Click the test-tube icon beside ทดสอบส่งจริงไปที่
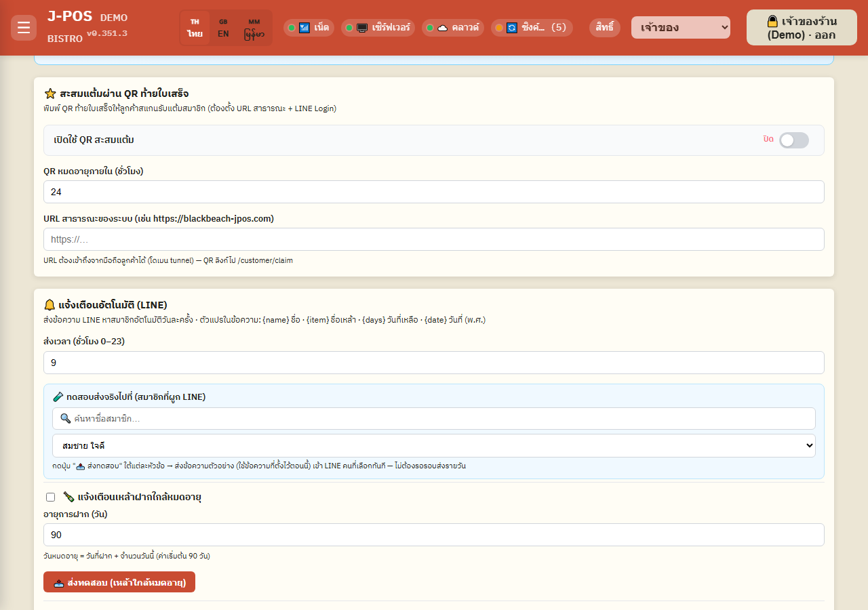The width and height of the screenshot is (868, 610). pos(58,397)
